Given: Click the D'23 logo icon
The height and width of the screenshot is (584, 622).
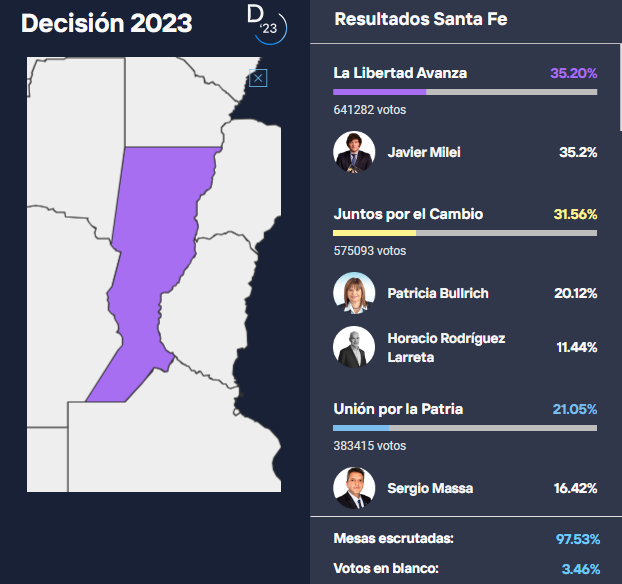Looking at the screenshot, I should click(267, 24).
